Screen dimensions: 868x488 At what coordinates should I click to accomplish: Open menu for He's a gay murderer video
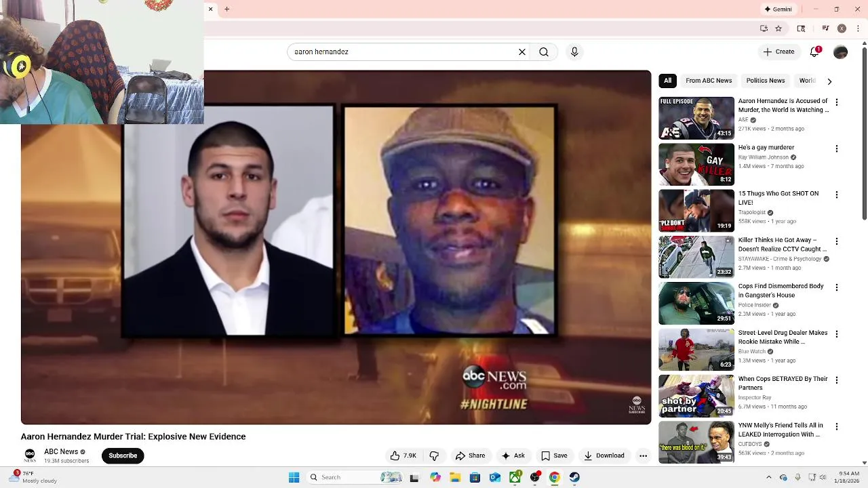837,148
